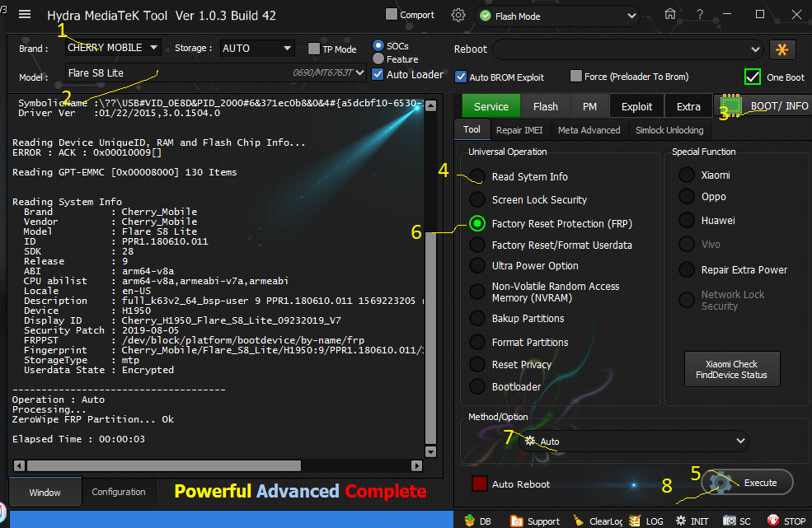The image size is (812, 528).
Task: Select Ultra Power Option radio
Action: tap(477, 265)
